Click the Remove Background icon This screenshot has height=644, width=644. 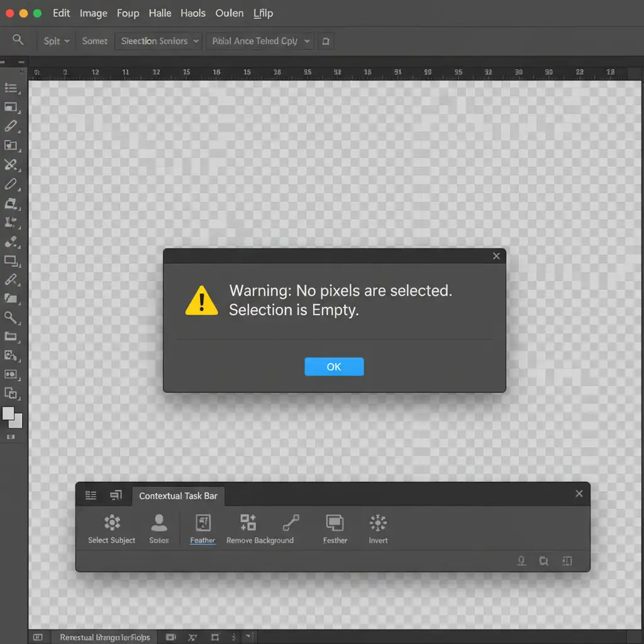248,523
